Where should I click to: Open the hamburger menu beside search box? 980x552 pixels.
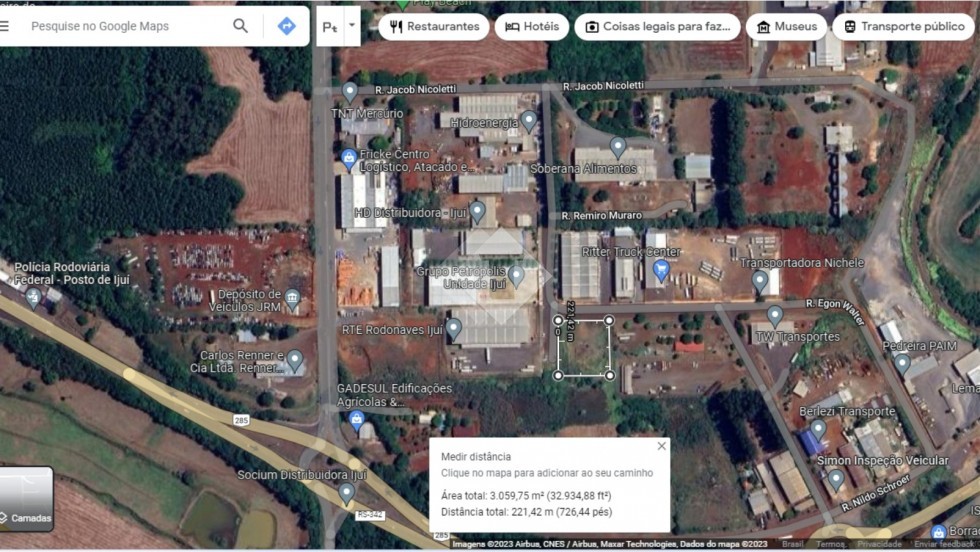[x=4, y=26]
